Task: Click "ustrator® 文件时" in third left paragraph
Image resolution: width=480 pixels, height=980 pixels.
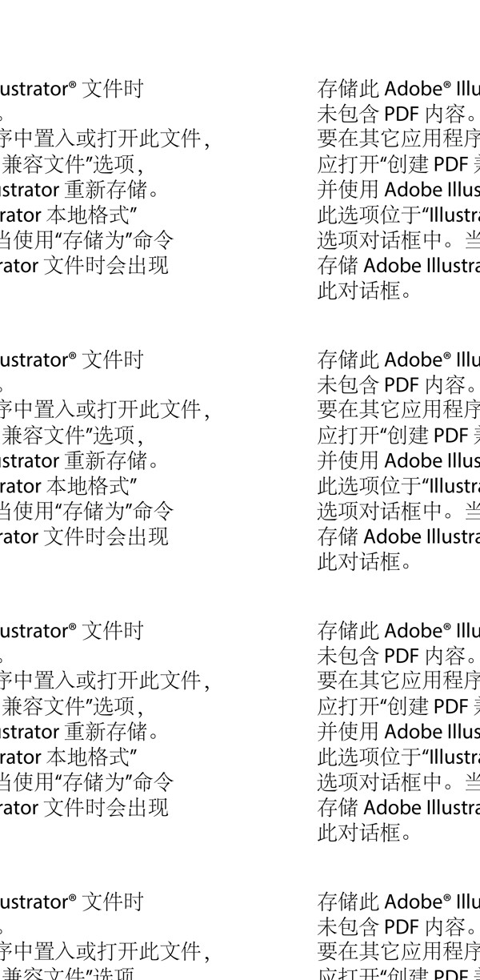Action: [x=72, y=630]
